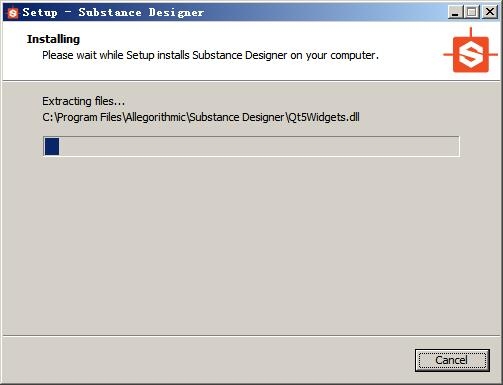Click the 'C:' drive at the start of the path
This screenshot has width=503, height=385.
tap(48, 117)
